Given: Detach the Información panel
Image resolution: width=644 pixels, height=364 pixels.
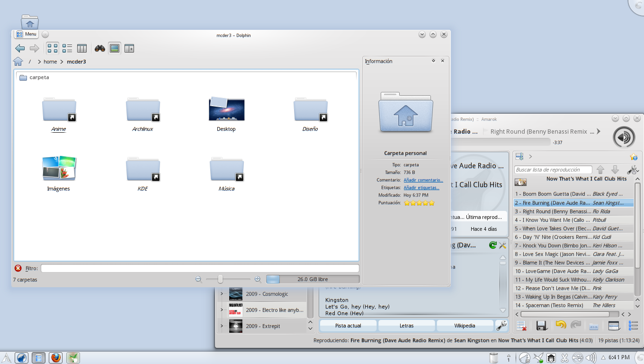Looking at the screenshot, I should coord(433,61).
